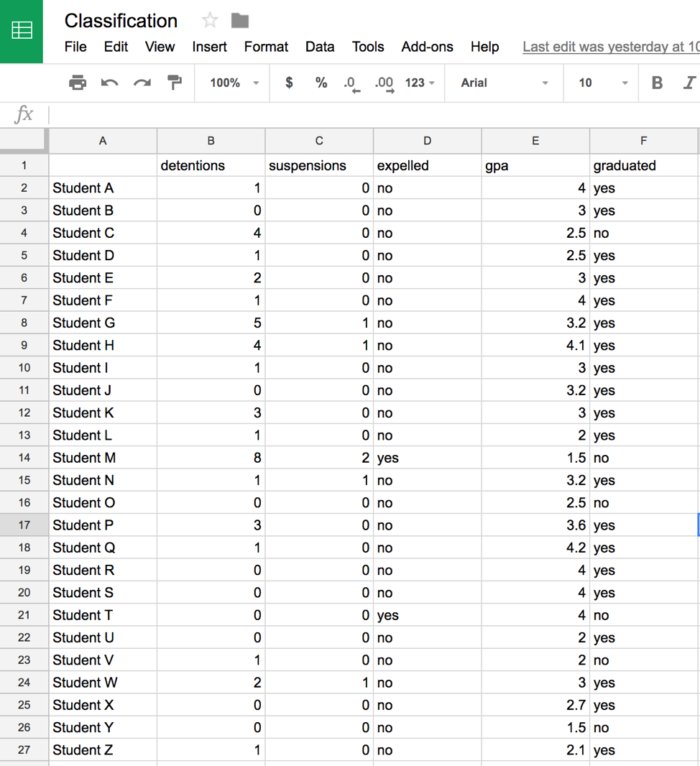Open the Add-ons menu

pyautogui.click(x=427, y=47)
